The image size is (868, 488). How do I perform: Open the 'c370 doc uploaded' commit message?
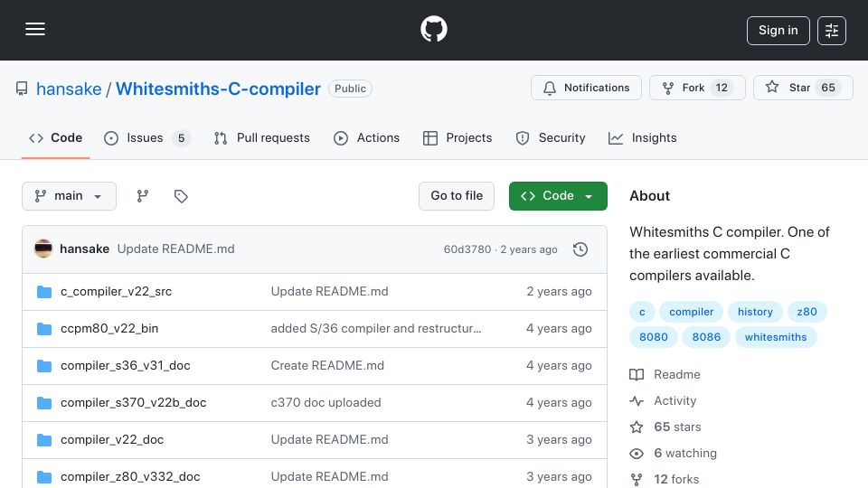325,403
